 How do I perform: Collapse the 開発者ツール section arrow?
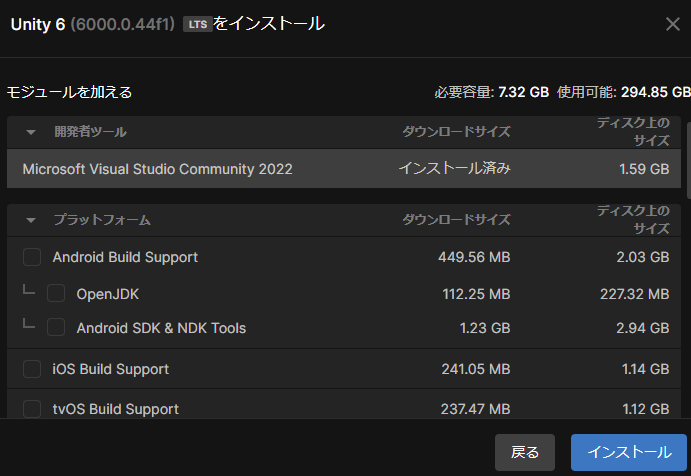tap(31, 132)
